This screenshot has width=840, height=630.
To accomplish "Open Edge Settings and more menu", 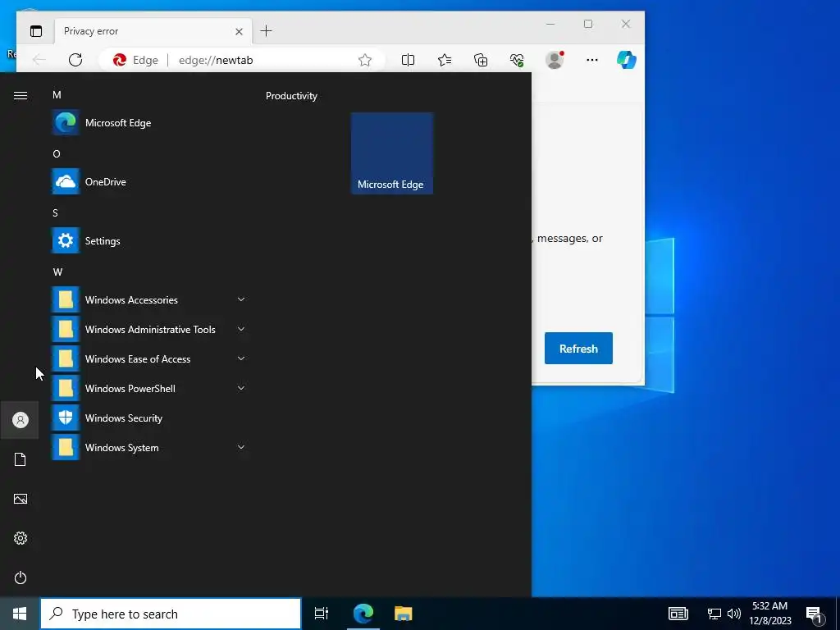I will click(592, 60).
